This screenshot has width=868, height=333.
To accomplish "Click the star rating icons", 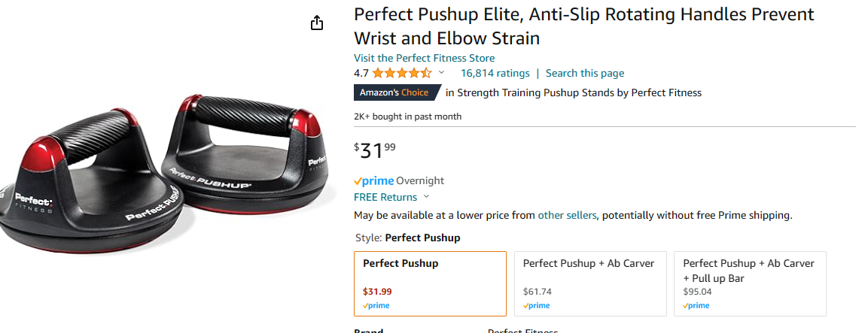I will click(401, 73).
